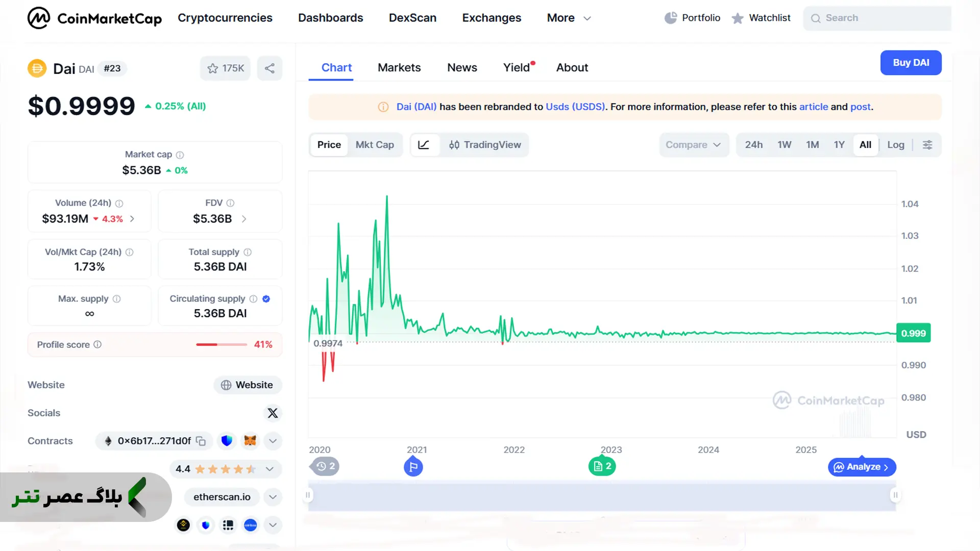Image resolution: width=980 pixels, height=551 pixels.
Task: Switch to the News tab
Action: (x=462, y=67)
